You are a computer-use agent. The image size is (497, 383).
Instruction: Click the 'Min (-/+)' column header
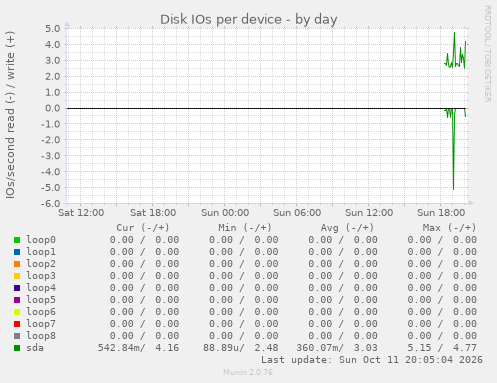(x=245, y=228)
